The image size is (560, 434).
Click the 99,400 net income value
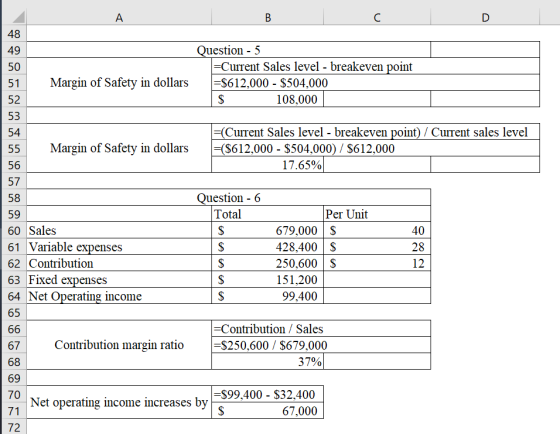[x=268, y=296]
